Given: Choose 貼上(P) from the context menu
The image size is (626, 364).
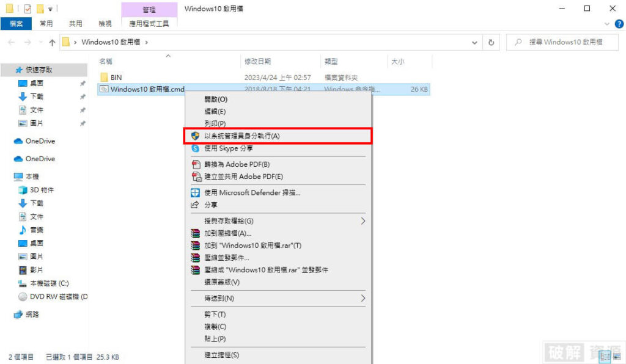Looking at the screenshot, I should click(215, 339).
